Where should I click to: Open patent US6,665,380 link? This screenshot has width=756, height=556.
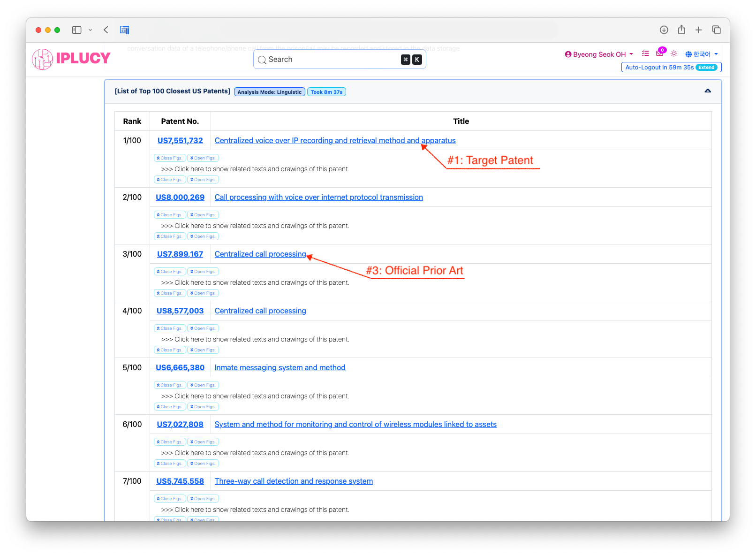pyautogui.click(x=180, y=367)
